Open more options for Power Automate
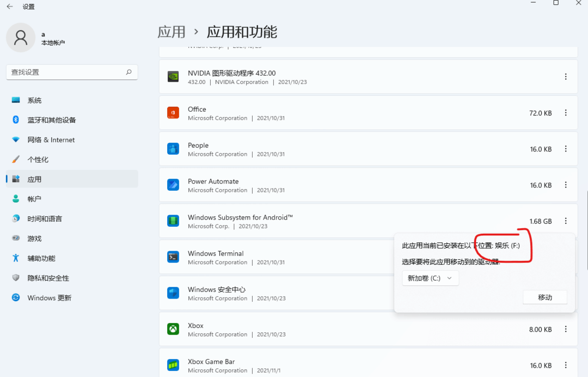This screenshot has width=588, height=377. click(566, 185)
